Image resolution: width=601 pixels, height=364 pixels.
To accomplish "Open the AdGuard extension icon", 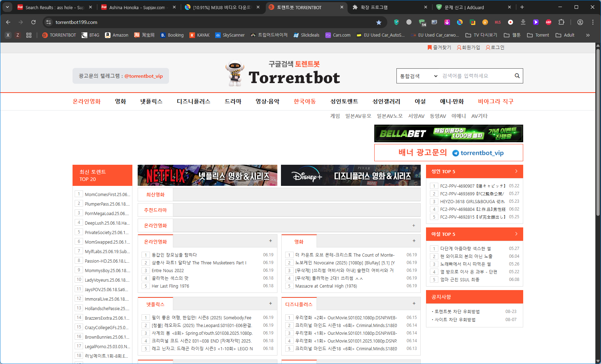I will (396, 22).
